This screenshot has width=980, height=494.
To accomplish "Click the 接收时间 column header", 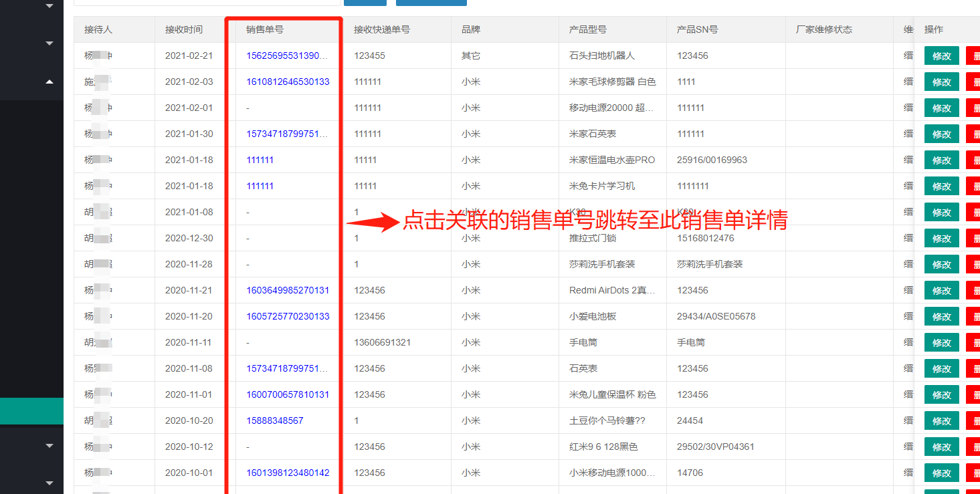I will pos(184,29).
